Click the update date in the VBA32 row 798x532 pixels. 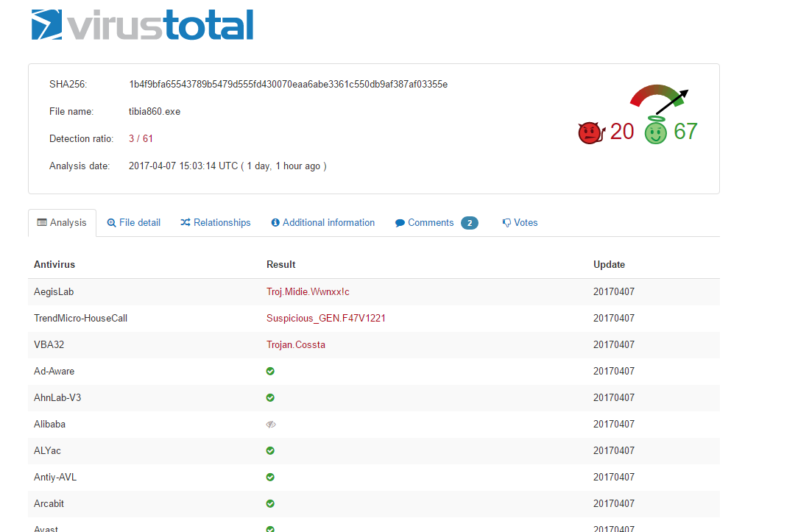[614, 345]
